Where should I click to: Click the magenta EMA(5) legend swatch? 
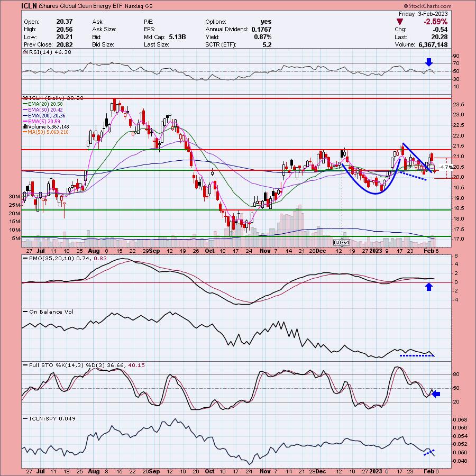tap(25, 122)
